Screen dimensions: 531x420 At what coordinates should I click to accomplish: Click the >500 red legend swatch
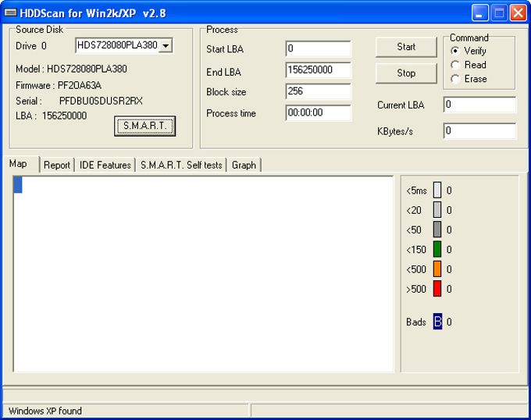click(x=437, y=289)
